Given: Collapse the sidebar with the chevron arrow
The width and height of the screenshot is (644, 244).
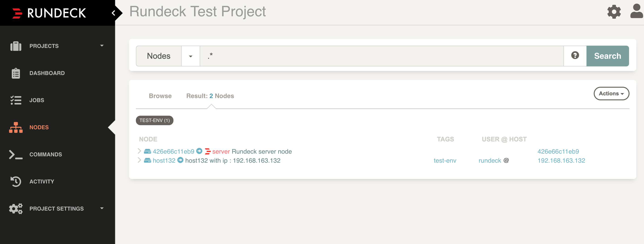Looking at the screenshot, I should coord(113,13).
